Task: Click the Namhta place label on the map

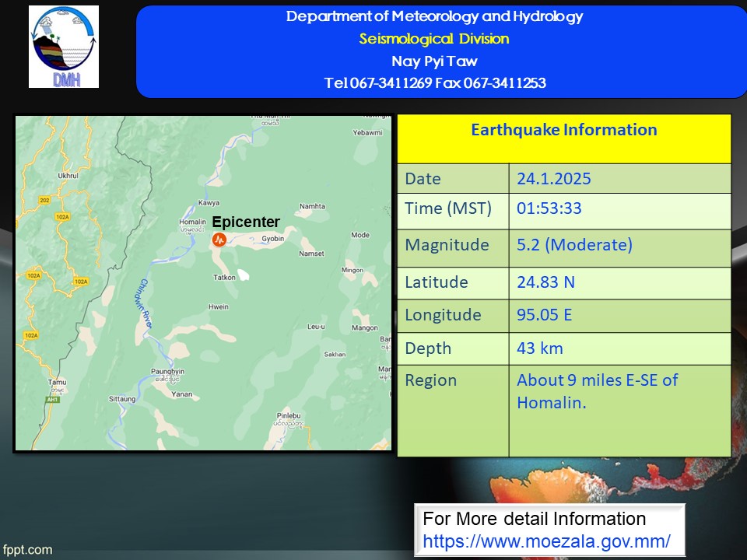Action: click(313, 206)
